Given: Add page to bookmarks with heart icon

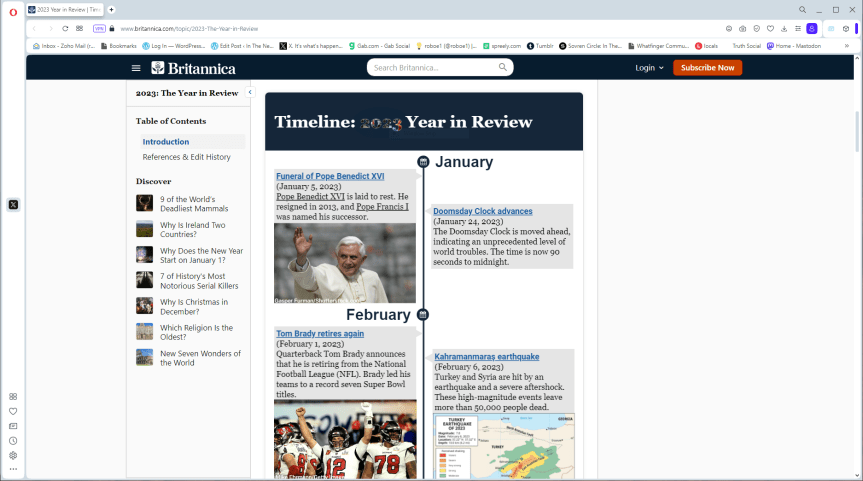Looking at the screenshot, I should pyautogui.click(x=770, y=29).
